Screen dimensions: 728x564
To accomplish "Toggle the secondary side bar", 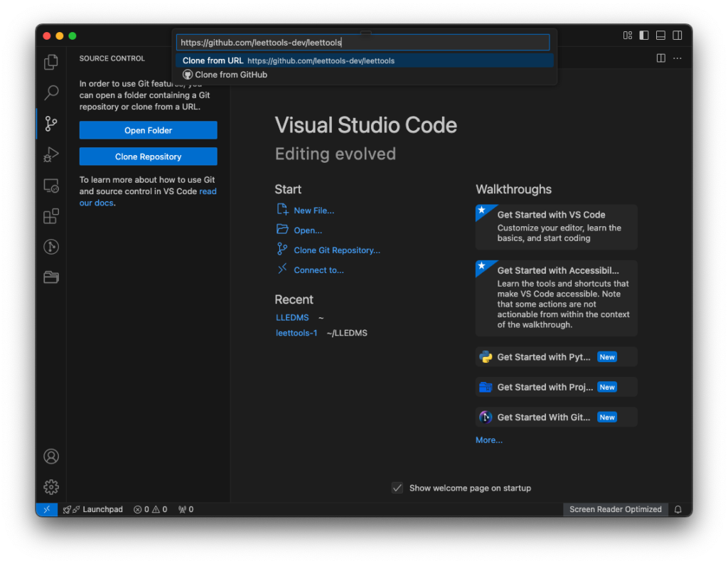I will [678, 36].
